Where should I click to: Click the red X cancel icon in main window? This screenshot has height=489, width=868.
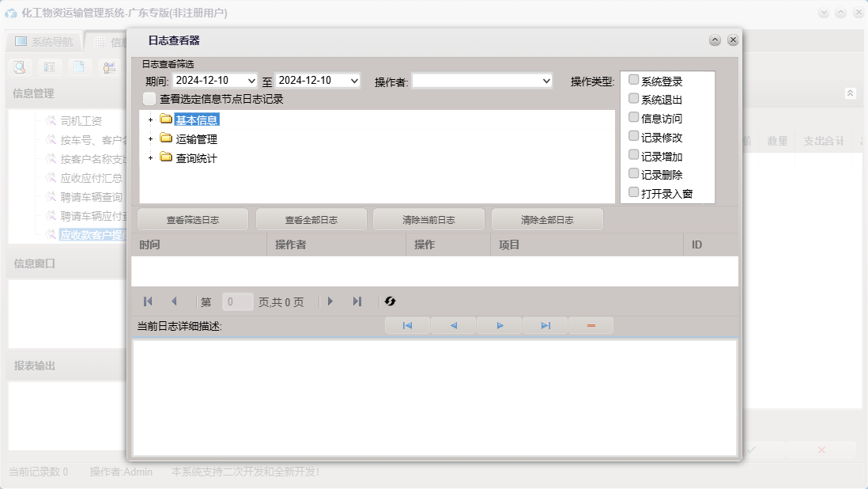[x=821, y=449]
